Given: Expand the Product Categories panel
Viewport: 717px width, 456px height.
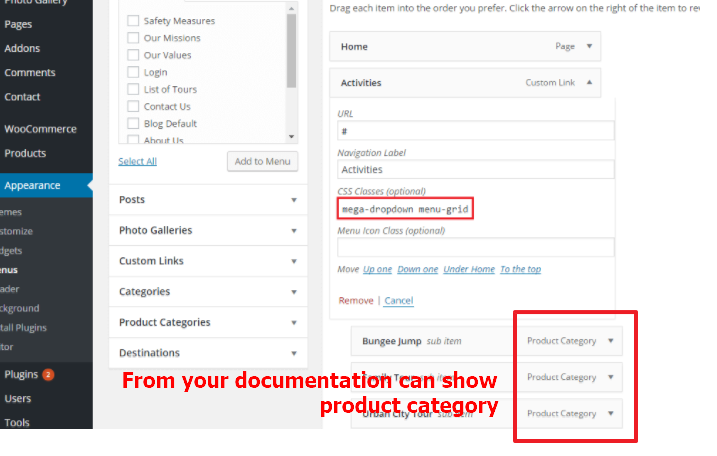Looking at the screenshot, I should [x=208, y=322].
